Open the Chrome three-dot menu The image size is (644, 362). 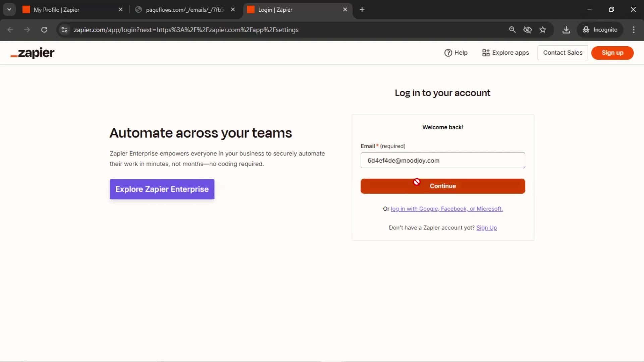[634, 30]
